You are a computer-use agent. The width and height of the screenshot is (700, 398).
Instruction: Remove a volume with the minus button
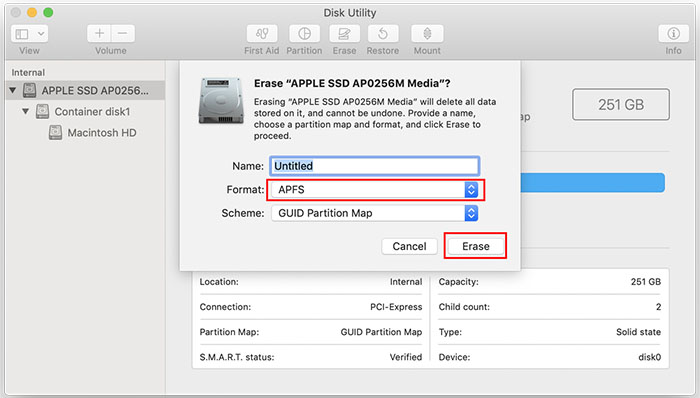click(123, 33)
